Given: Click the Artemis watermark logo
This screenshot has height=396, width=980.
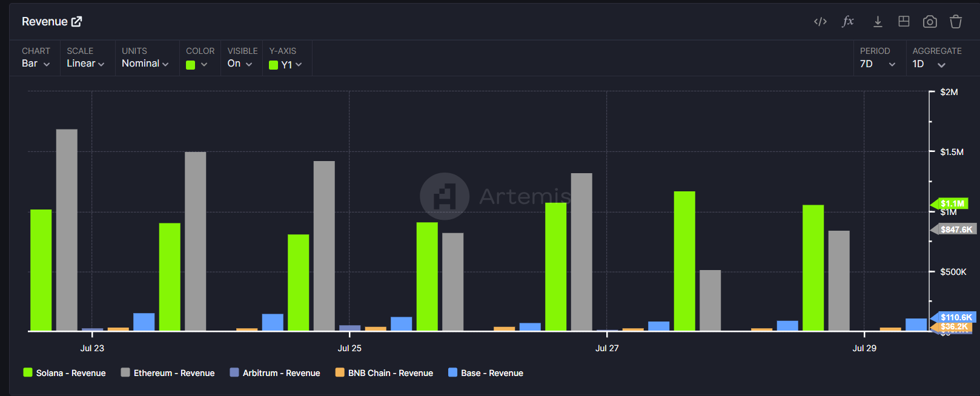Looking at the screenshot, I should pos(445,196).
